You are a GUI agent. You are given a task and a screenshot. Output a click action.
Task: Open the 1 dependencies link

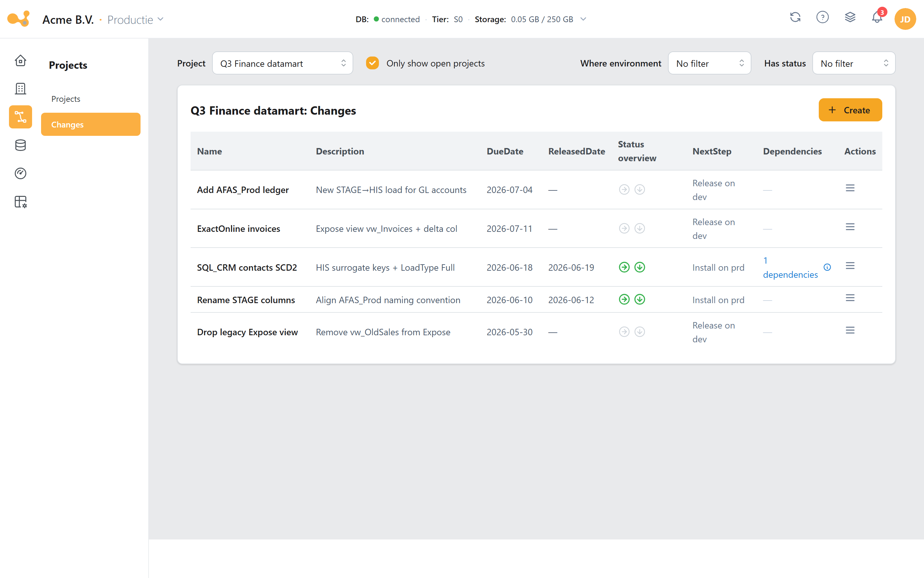coord(790,267)
